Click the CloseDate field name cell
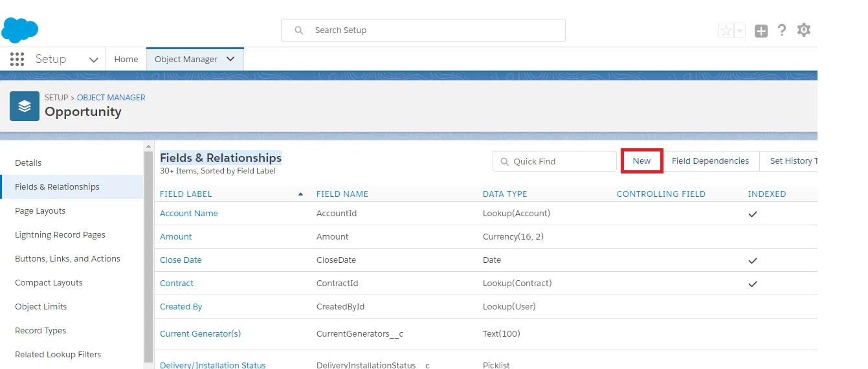Screen dimensions: 868x369 337,260
